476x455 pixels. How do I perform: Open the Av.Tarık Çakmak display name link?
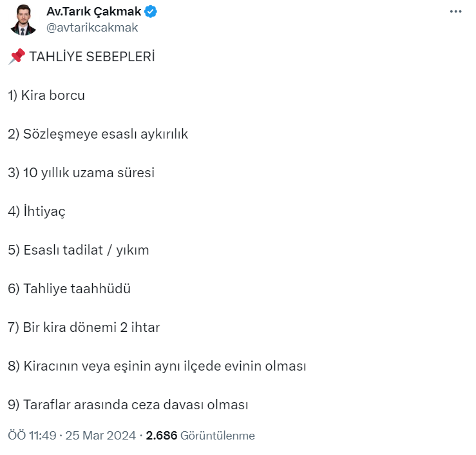pyautogui.click(x=94, y=12)
